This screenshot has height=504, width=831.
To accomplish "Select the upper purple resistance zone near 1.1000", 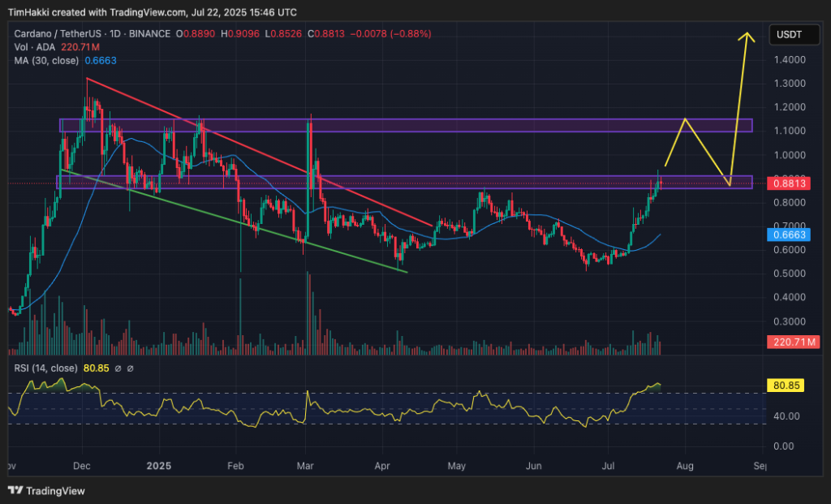I will pos(406,125).
